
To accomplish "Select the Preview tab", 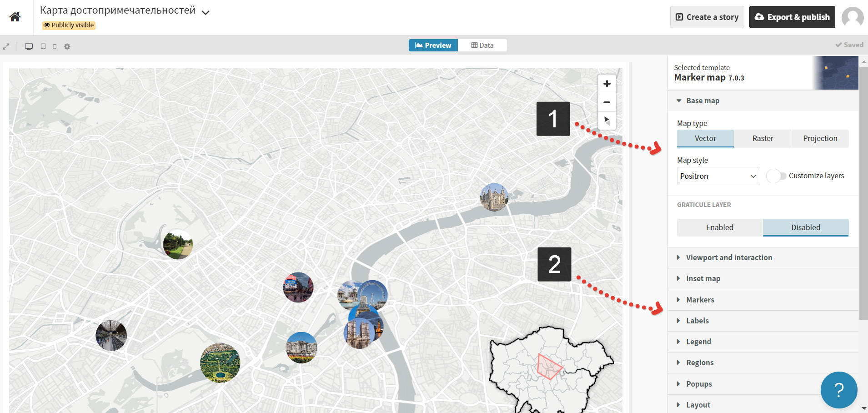I will click(x=433, y=45).
